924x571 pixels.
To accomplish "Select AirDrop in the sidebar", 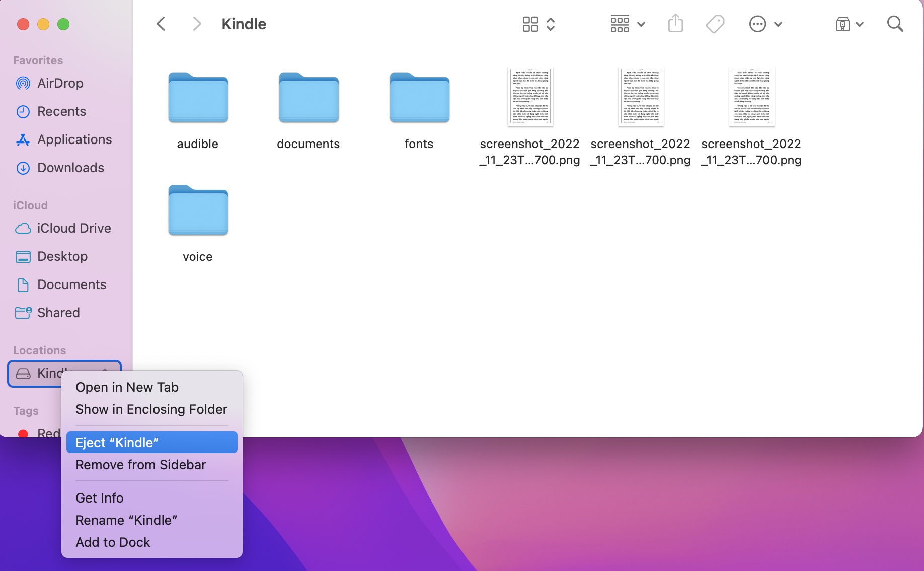I will click(x=60, y=83).
